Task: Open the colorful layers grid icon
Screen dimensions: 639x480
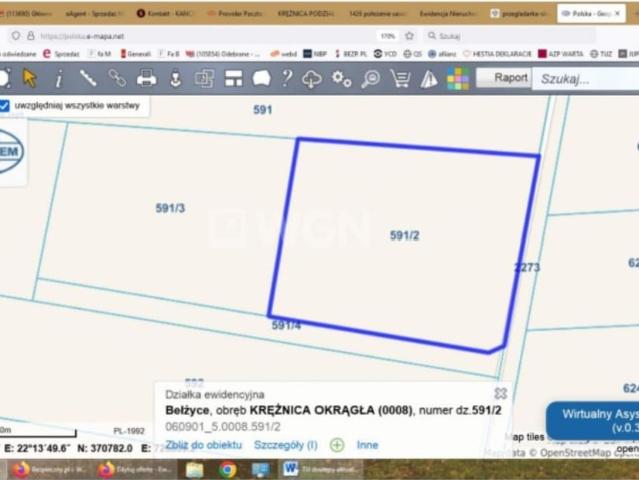Action: coord(458,78)
